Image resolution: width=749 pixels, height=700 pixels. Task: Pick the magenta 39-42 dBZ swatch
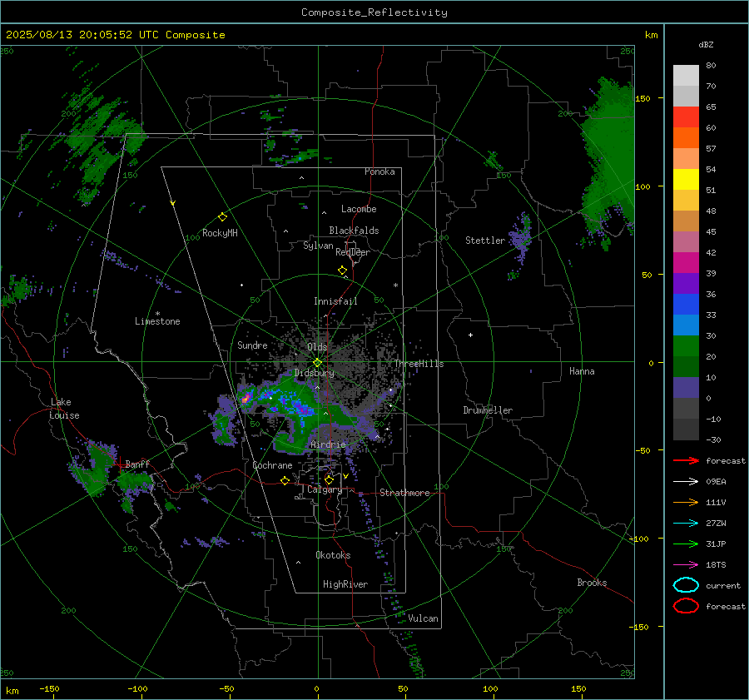686,263
